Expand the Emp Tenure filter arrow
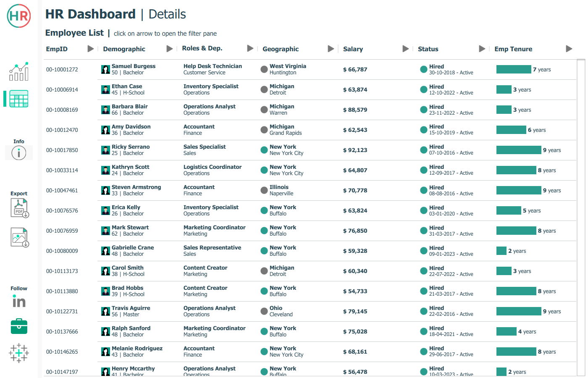Image resolution: width=588 pixels, height=378 pixels. 569,49
